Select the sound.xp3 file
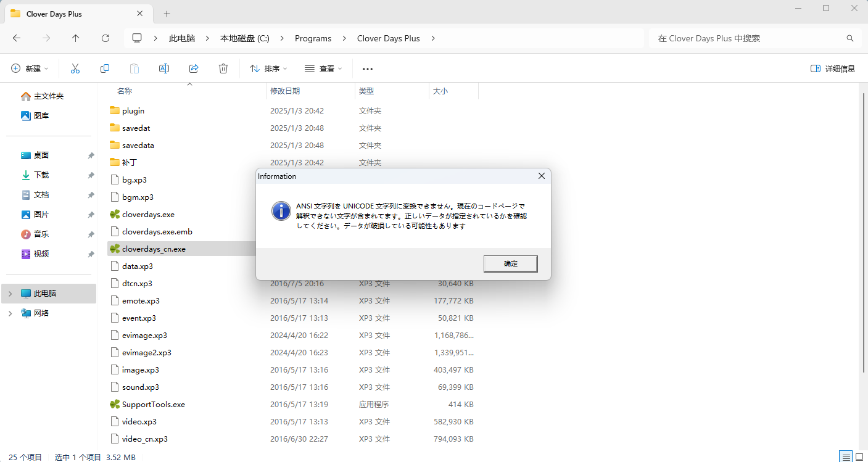This screenshot has width=868, height=462. [141, 387]
